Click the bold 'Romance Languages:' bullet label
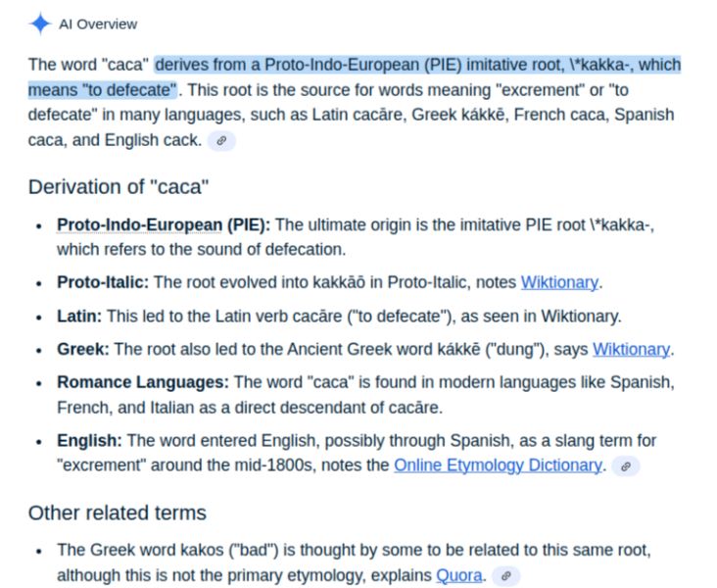The image size is (717, 588). tap(141, 382)
